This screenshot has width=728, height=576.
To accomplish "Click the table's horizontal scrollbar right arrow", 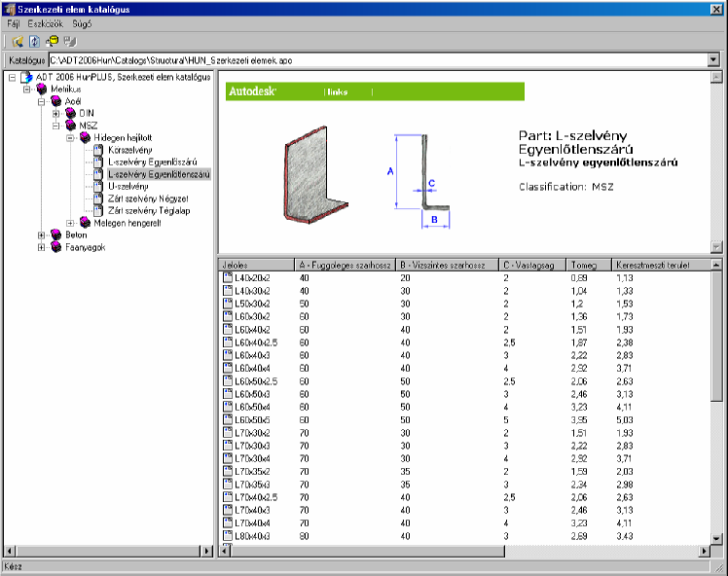I will pyautogui.click(x=705, y=551).
